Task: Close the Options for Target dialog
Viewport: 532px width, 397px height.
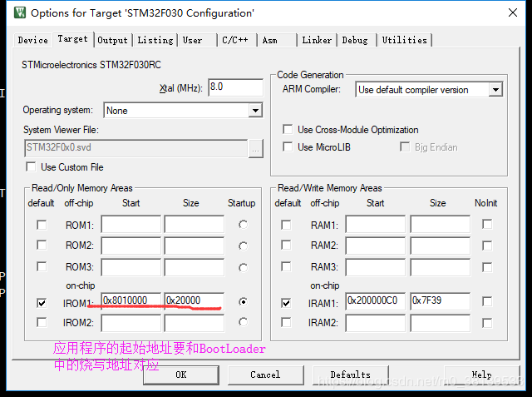Action: click(513, 13)
